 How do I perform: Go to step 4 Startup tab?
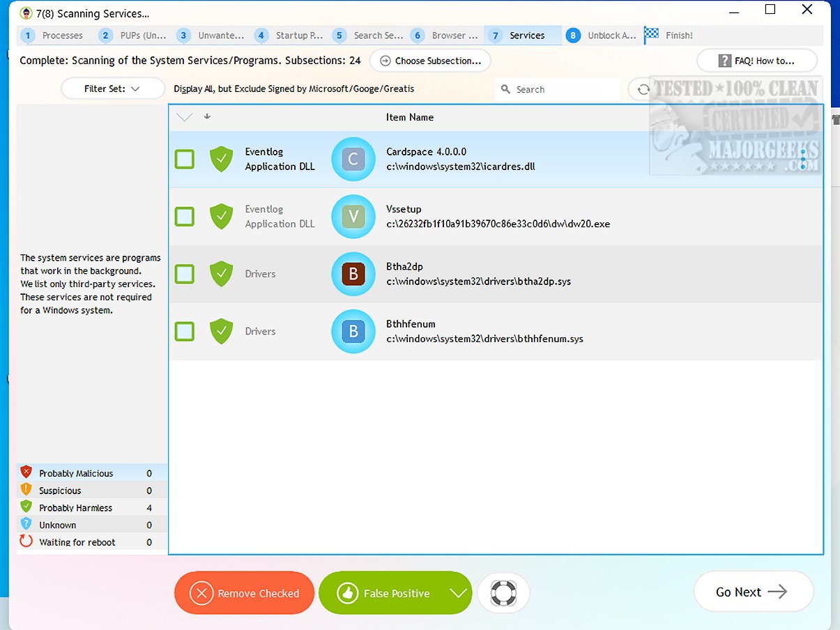pos(290,35)
